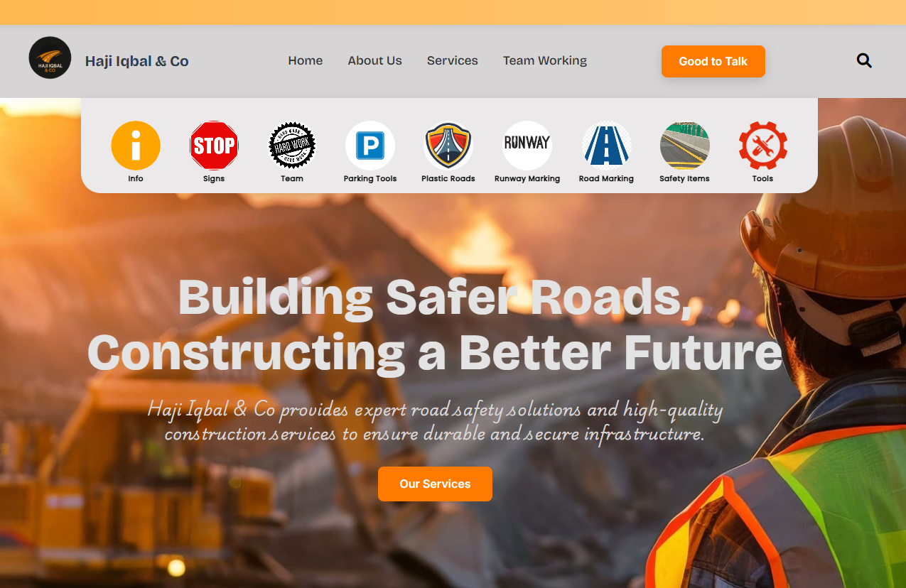Screen dimensions: 906x588
Task: Select the Safety Items photo icon
Action: (x=684, y=146)
